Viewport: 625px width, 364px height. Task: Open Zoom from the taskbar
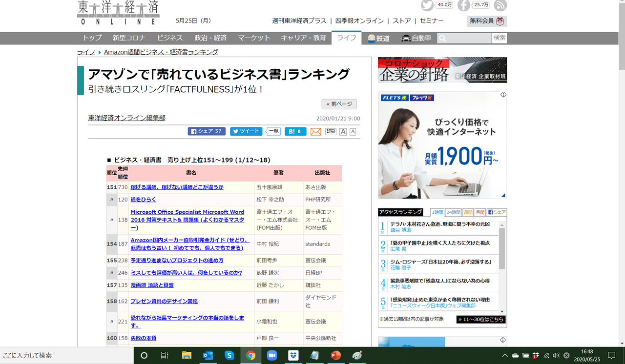[x=272, y=355]
